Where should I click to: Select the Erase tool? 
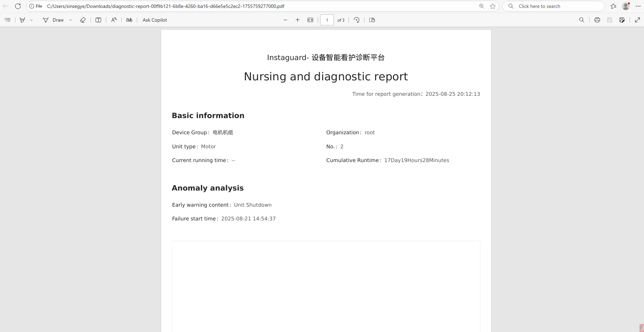83,20
